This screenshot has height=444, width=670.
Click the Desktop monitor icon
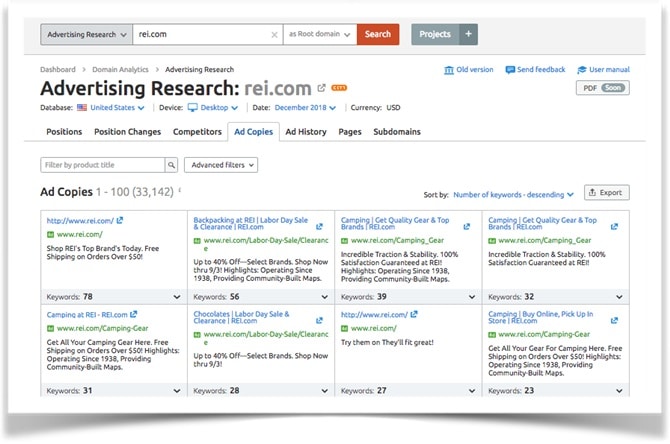click(x=193, y=108)
